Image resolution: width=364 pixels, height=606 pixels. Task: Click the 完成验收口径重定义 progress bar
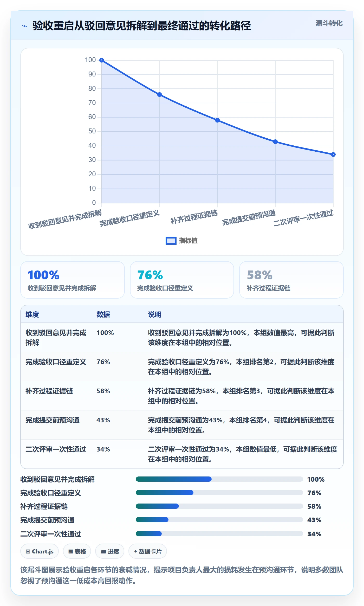219,493
